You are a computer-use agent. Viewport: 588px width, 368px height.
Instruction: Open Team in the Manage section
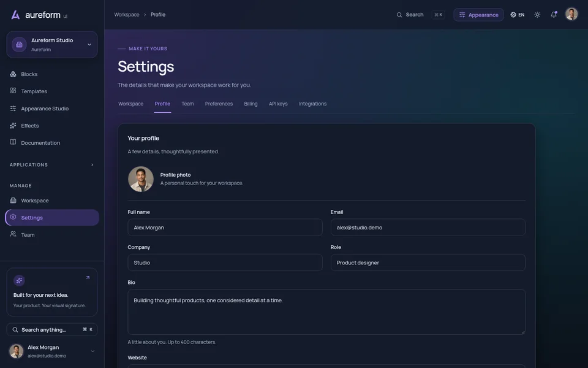(x=52, y=235)
